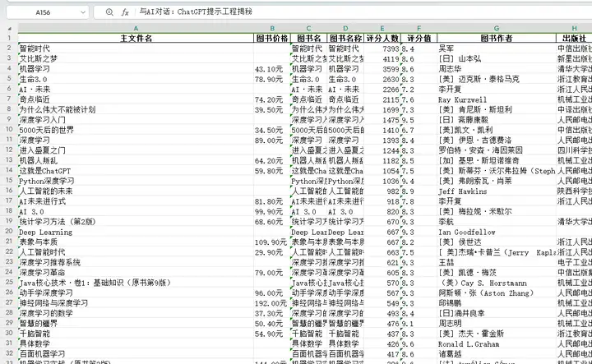Screen dimensions: 592x364
Task: Select row 14 header
Action: click(9, 170)
